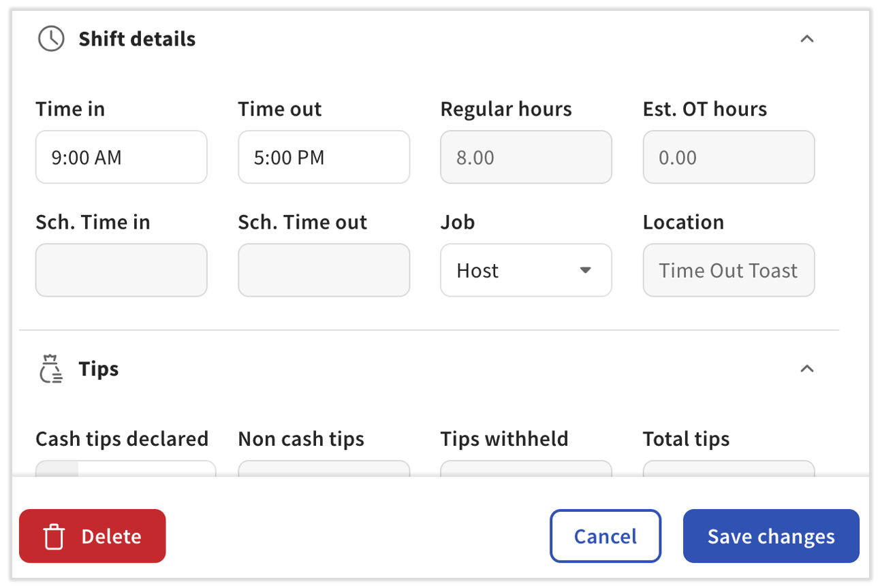Click the Sch. Time in field

point(121,270)
